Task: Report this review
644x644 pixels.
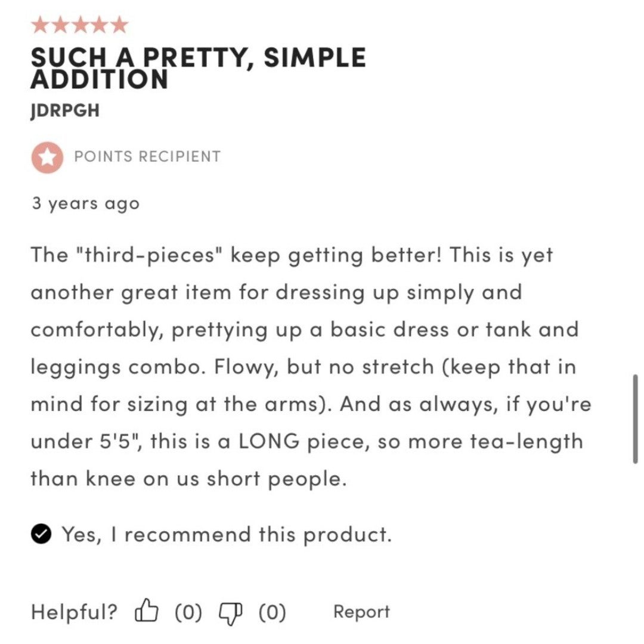Action: click(361, 611)
